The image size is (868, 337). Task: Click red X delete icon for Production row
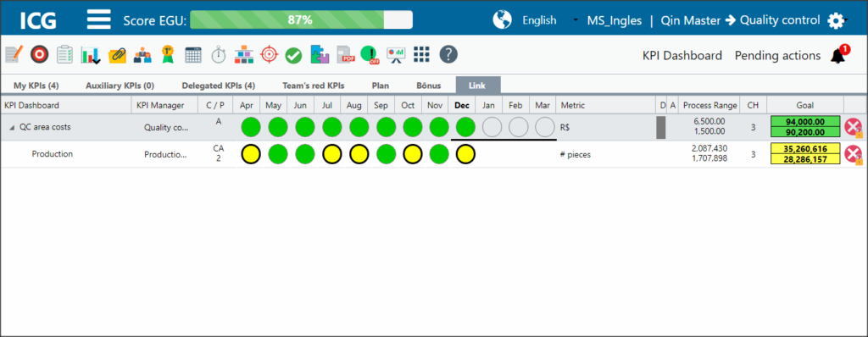pyautogui.click(x=853, y=154)
